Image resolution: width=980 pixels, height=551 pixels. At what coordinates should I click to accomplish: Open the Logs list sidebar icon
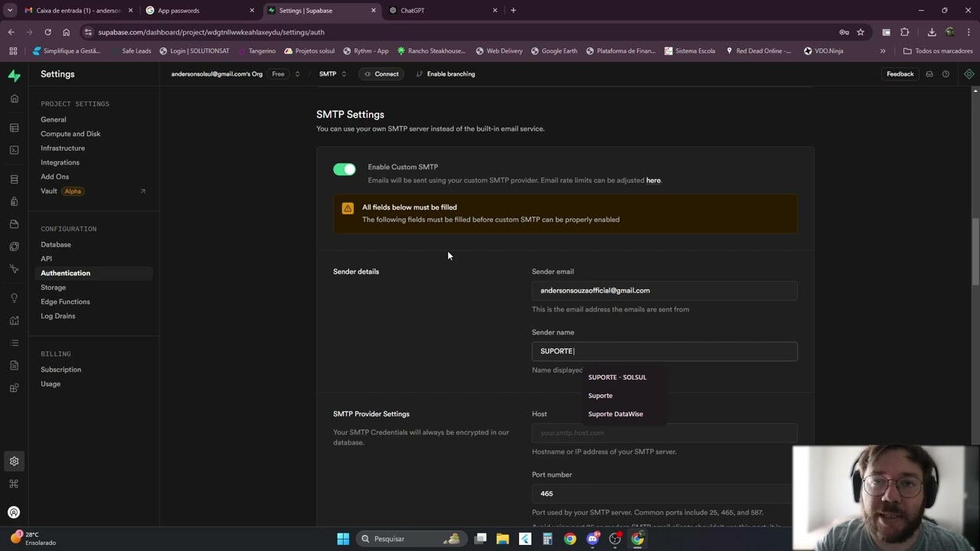[x=14, y=343]
